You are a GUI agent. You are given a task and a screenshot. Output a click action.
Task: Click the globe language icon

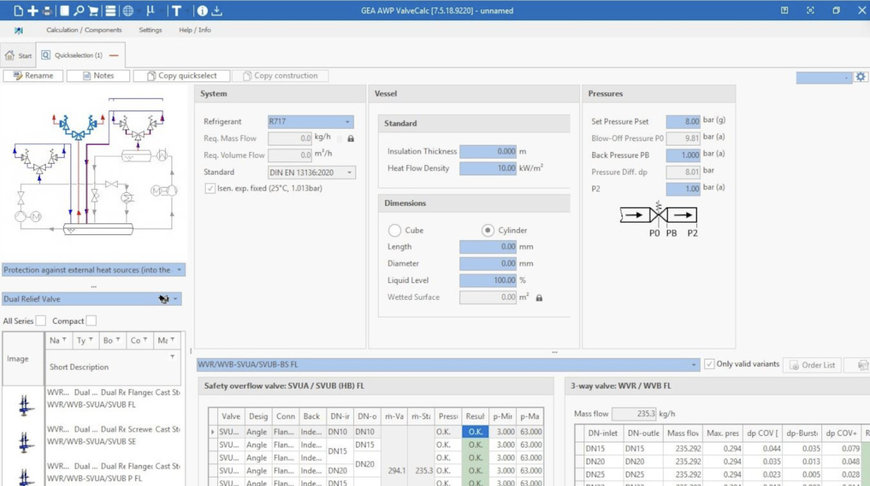[x=128, y=11]
